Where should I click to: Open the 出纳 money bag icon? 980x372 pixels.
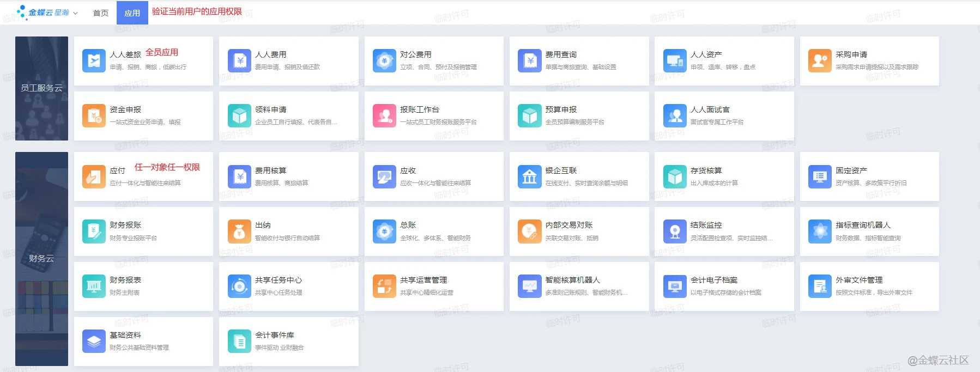[x=239, y=231]
